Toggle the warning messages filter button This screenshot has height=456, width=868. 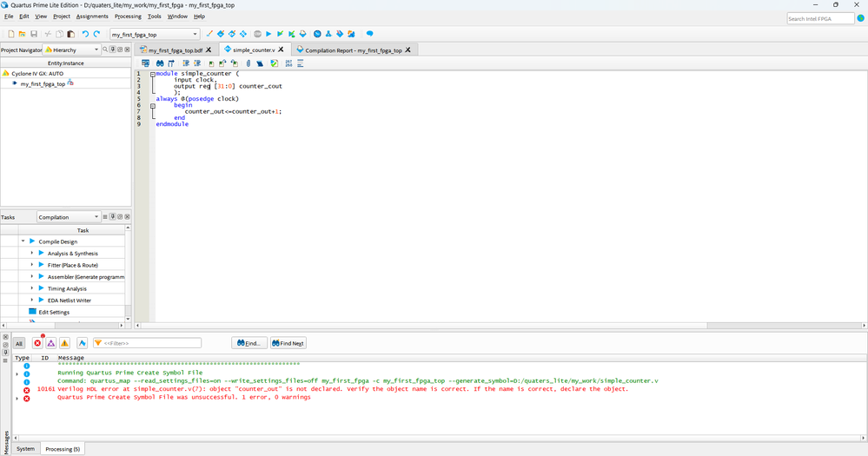[x=64, y=343]
